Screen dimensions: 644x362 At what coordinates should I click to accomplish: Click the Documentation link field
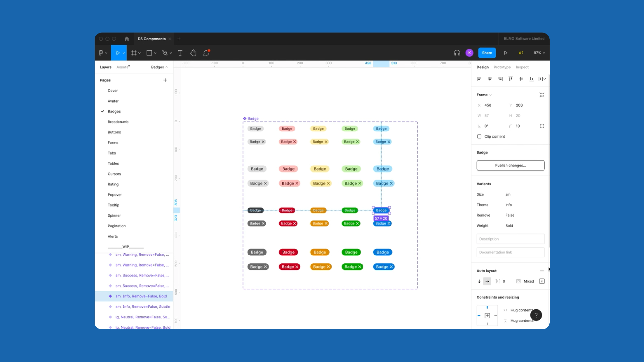(510, 252)
